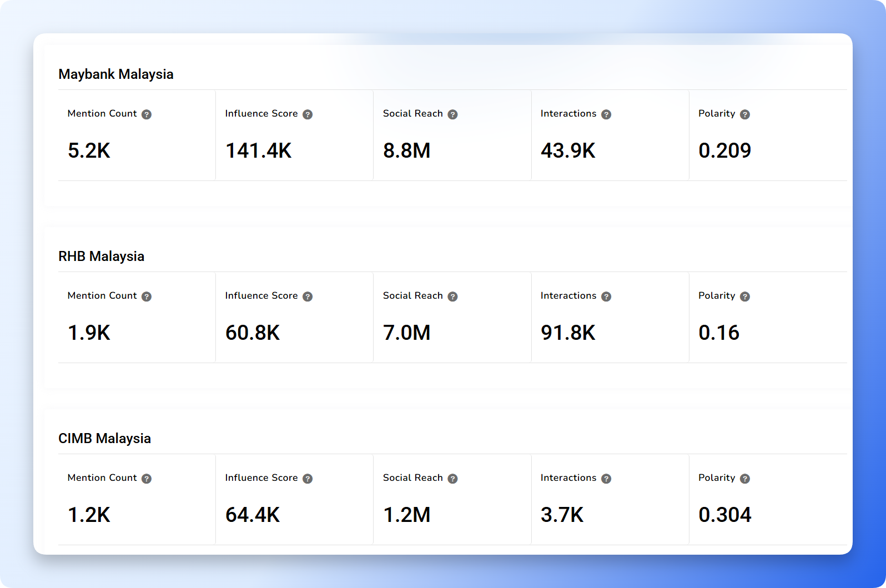Click RHB Interactions help icon

(606, 296)
